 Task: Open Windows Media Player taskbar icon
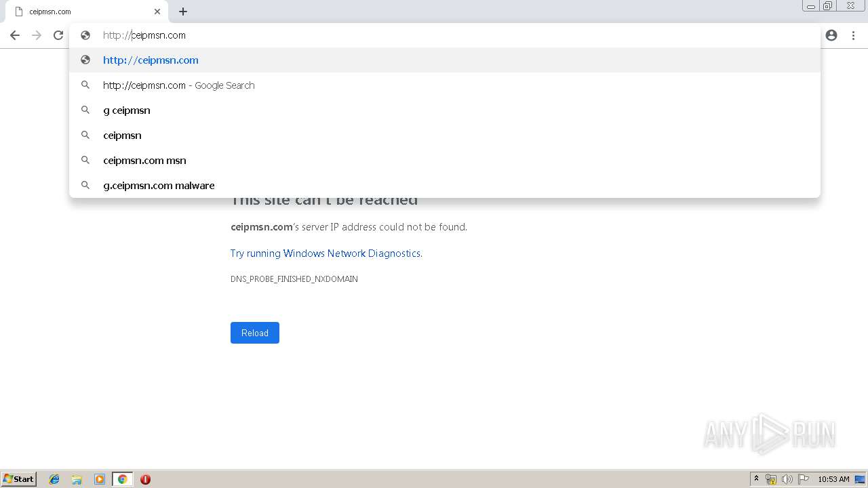click(x=100, y=479)
